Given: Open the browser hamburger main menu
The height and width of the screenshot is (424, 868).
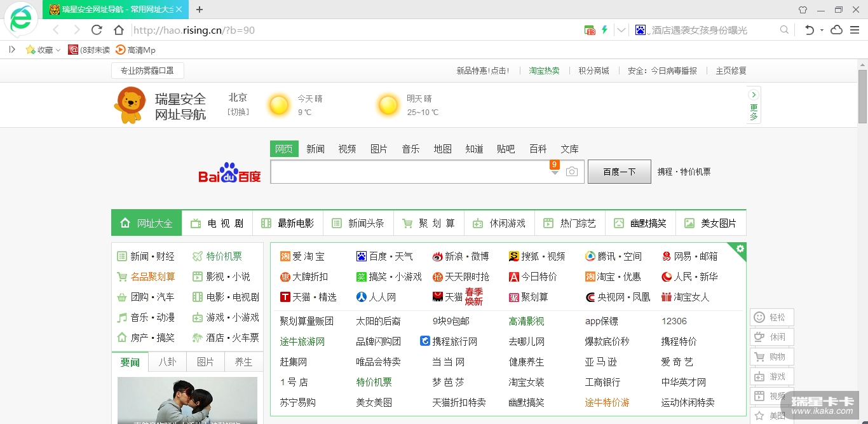Looking at the screenshot, I should click(x=855, y=30).
